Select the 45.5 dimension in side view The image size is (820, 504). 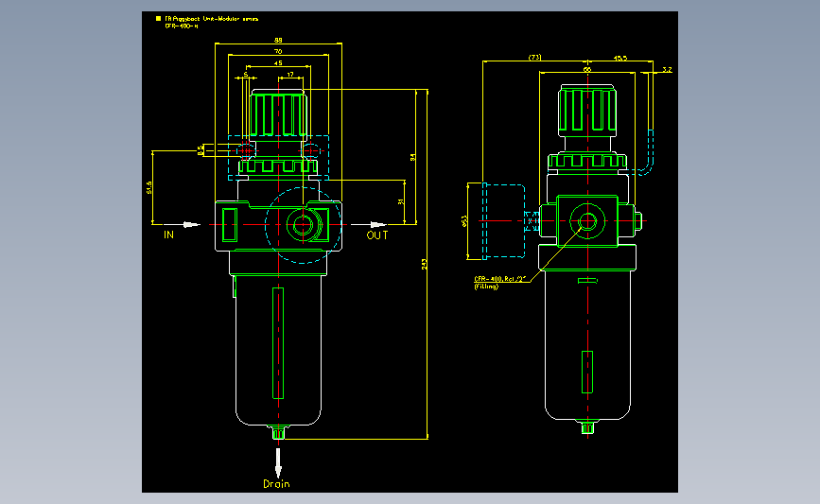coord(620,58)
